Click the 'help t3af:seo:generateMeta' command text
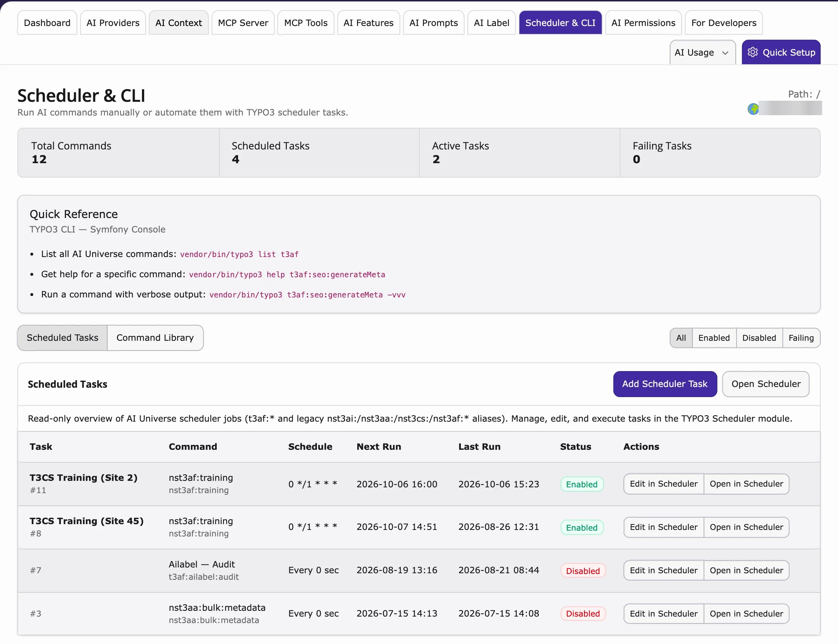Viewport: 838px width, 644px height. coord(325,274)
